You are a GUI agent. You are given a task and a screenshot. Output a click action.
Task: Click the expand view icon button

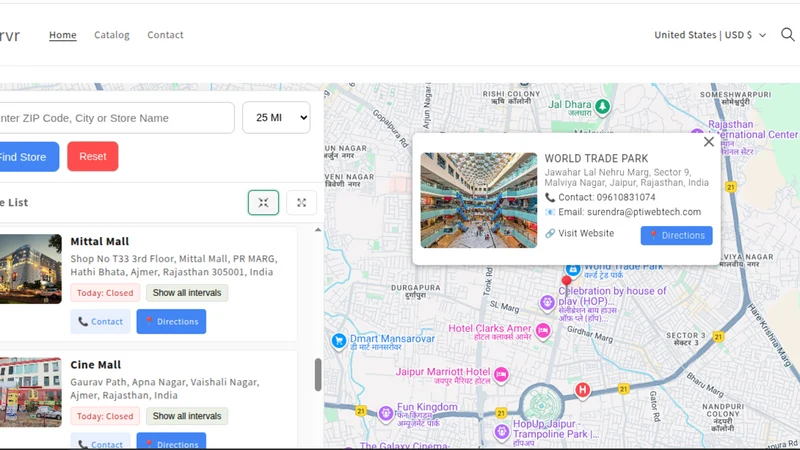(302, 203)
